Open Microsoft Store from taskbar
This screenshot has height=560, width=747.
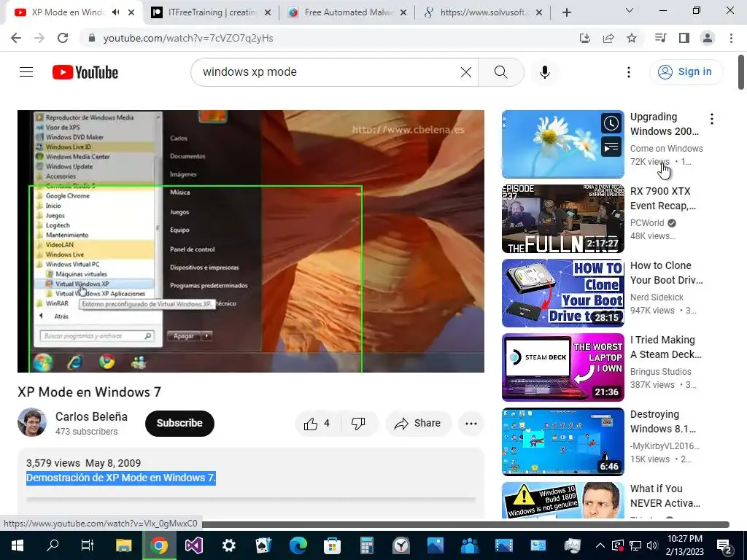[333, 545]
